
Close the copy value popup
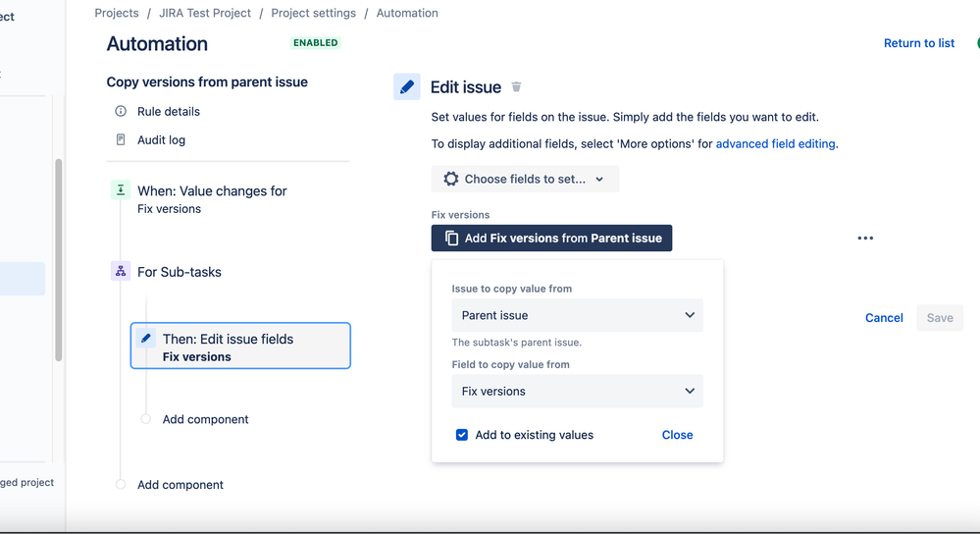point(677,435)
